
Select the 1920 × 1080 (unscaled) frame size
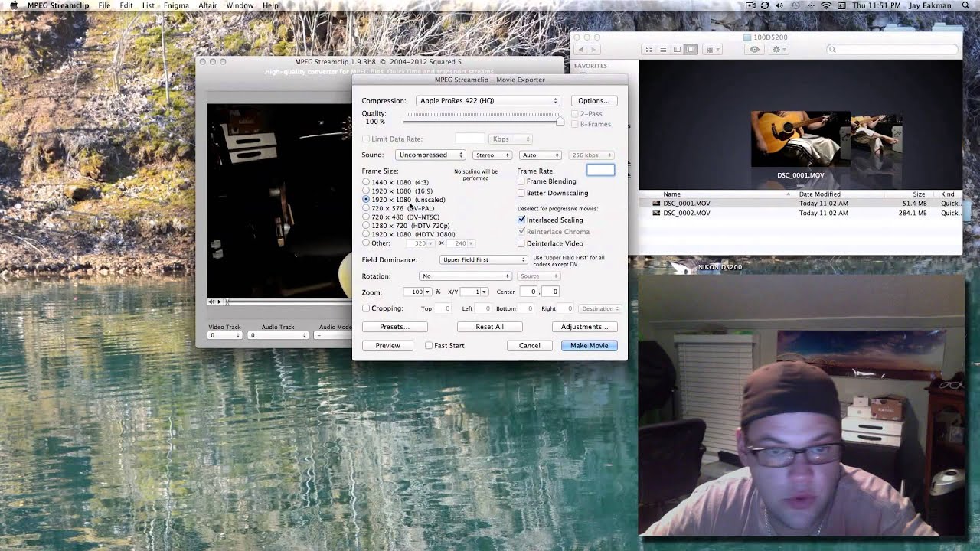[x=366, y=199]
